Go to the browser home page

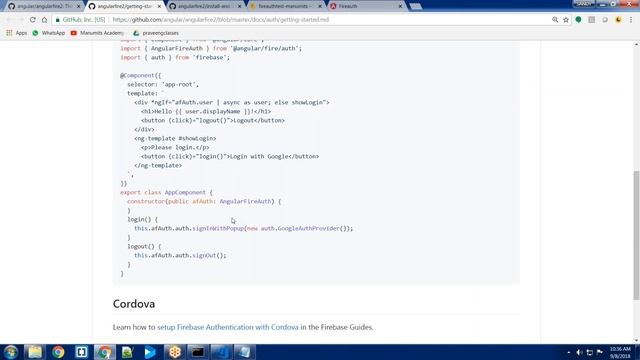44,20
